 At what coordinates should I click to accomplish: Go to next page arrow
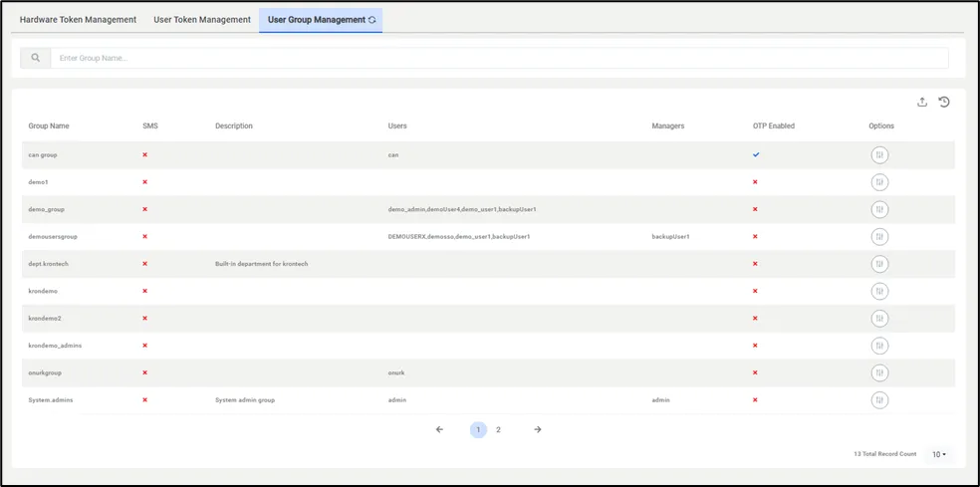click(x=538, y=429)
